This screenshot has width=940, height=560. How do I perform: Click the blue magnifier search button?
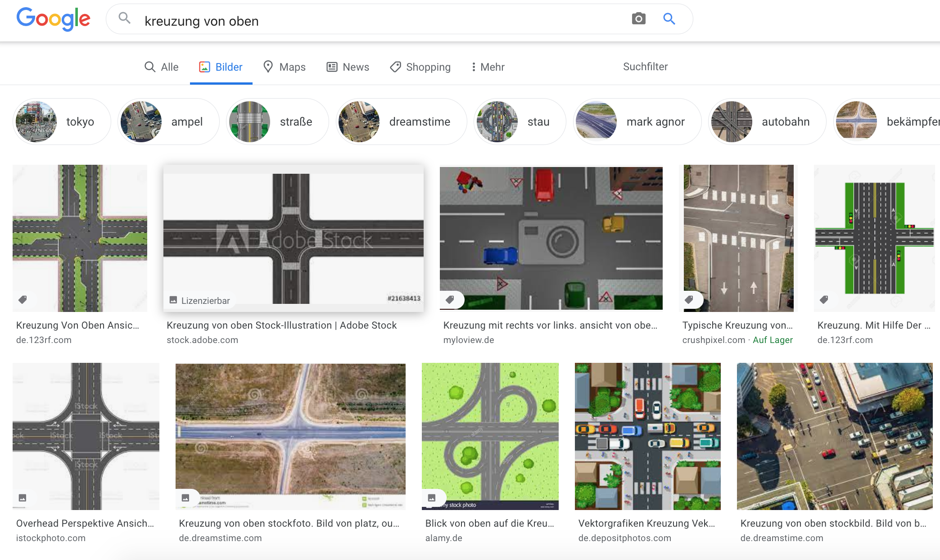point(669,19)
